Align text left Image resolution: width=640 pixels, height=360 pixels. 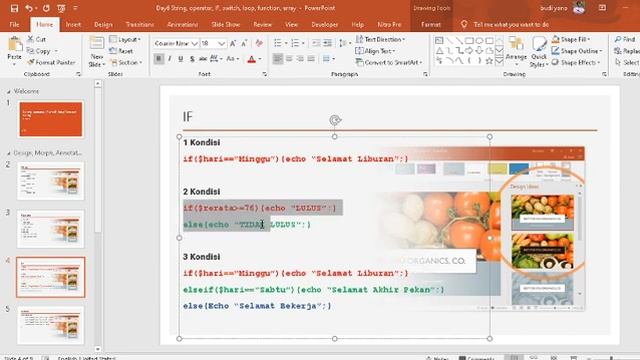[278, 59]
